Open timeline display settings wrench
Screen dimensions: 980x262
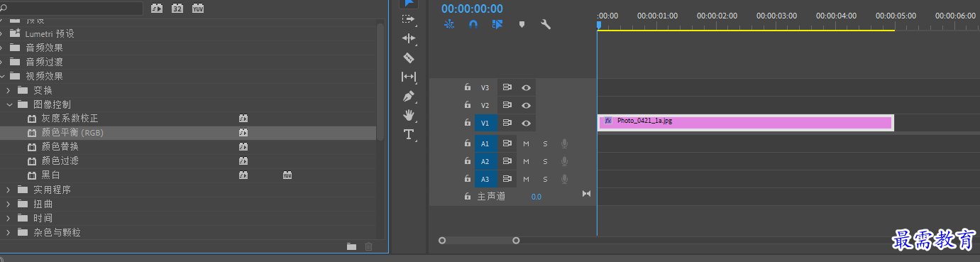pos(546,24)
